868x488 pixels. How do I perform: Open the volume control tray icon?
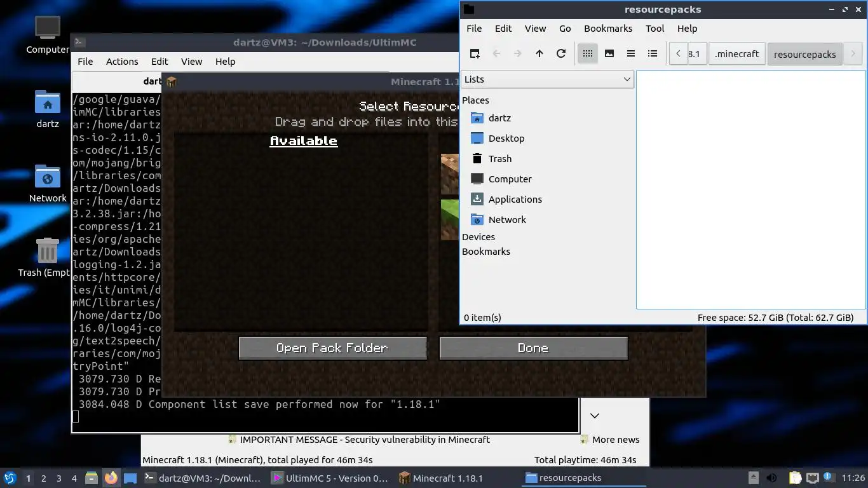click(771, 478)
